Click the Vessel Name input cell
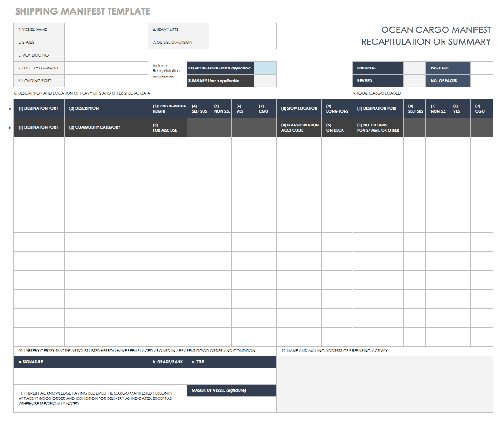Screen dimensions: 504x427 click(106, 29)
